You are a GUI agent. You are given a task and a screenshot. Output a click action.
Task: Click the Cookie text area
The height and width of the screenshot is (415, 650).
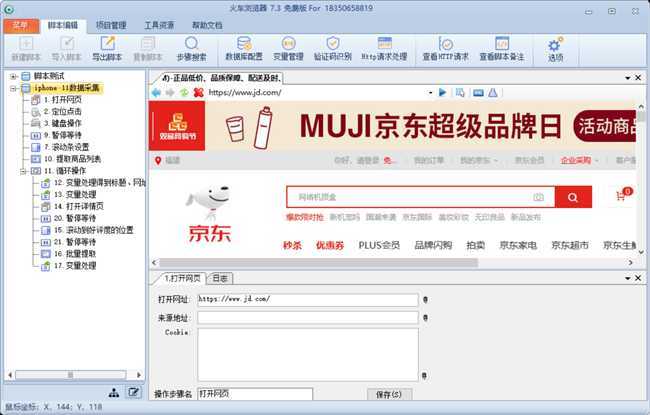click(x=308, y=355)
